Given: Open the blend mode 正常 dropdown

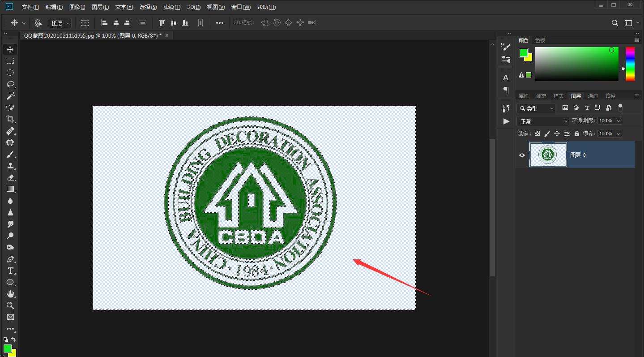Looking at the screenshot, I should click(542, 121).
